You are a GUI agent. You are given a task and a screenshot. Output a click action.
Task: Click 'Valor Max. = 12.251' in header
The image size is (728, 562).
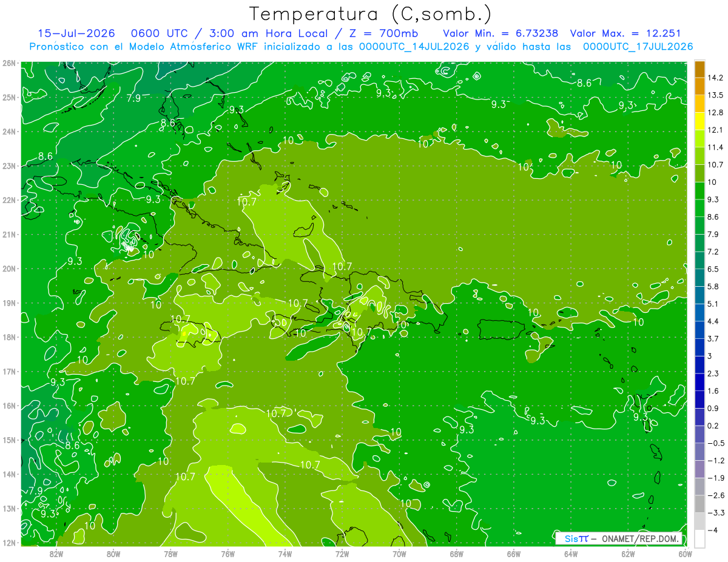pyautogui.click(x=625, y=33)
